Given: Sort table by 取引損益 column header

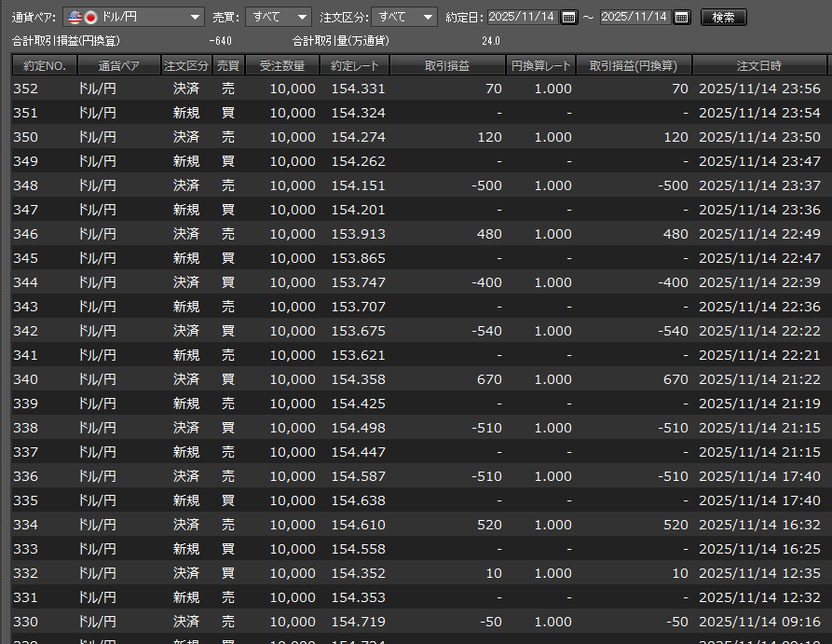Looking at the screenshot, I should pos(447,66).
